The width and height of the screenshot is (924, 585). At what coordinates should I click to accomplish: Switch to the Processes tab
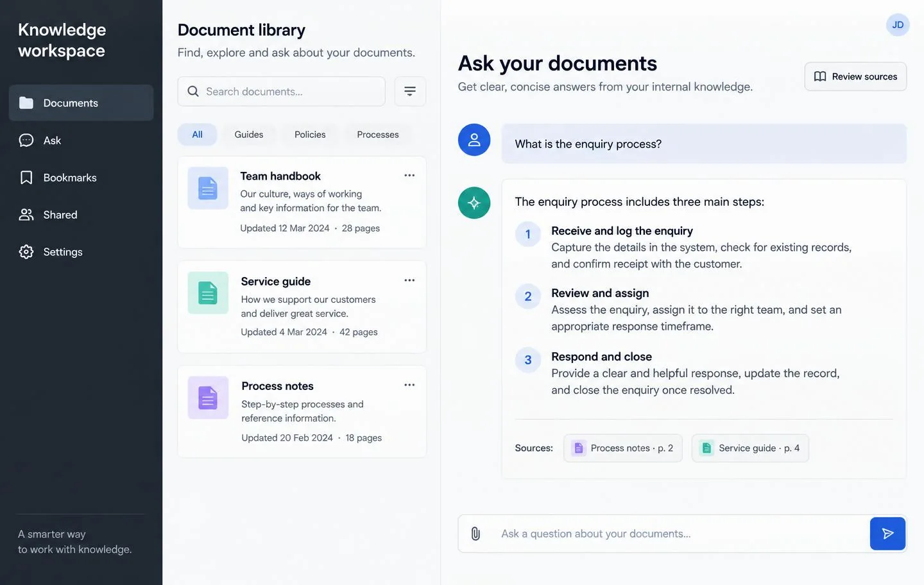[378, 135]
